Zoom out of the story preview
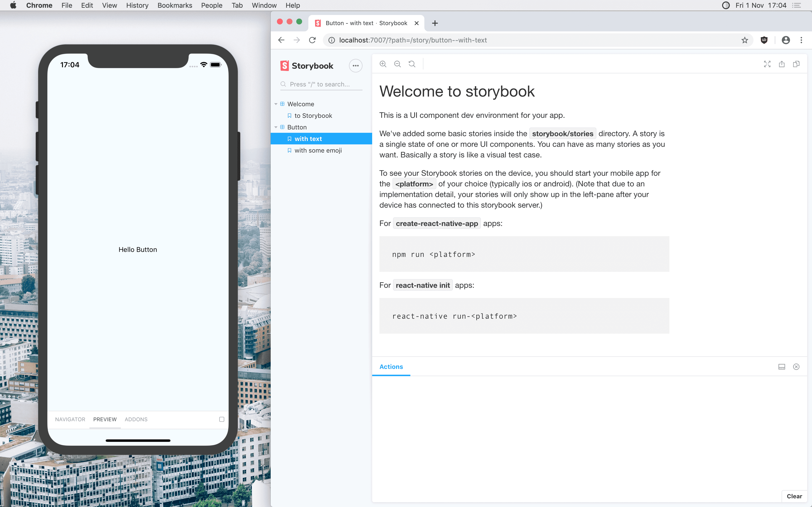The image size is (812, 507). click(x=397, y=64)
